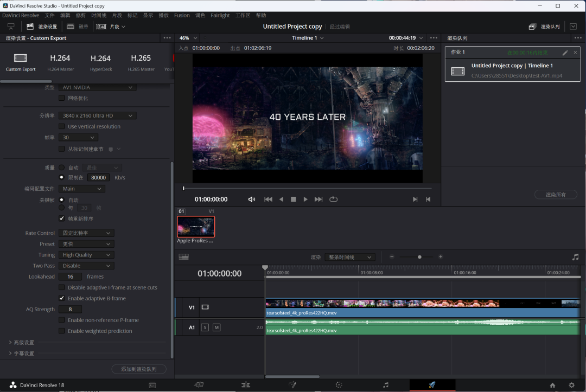Open the 分辨率 3840 x 2160 dropdown
The image size is (586, 392).
(x=97, y=115)
